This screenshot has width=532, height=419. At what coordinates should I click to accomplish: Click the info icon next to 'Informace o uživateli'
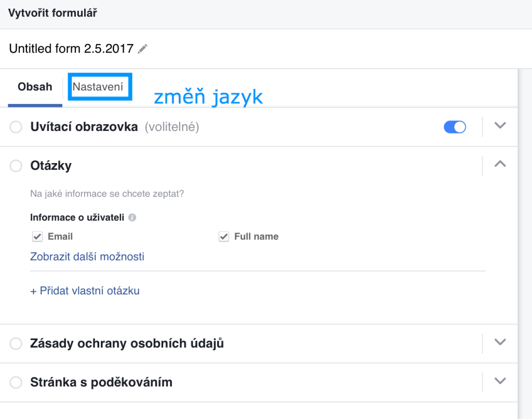(x=132, y=218)
